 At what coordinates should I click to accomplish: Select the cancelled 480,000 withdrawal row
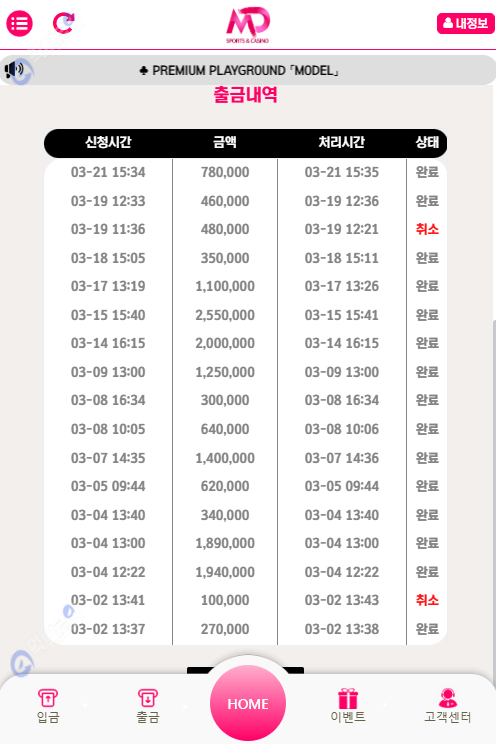tap(245, 229)
